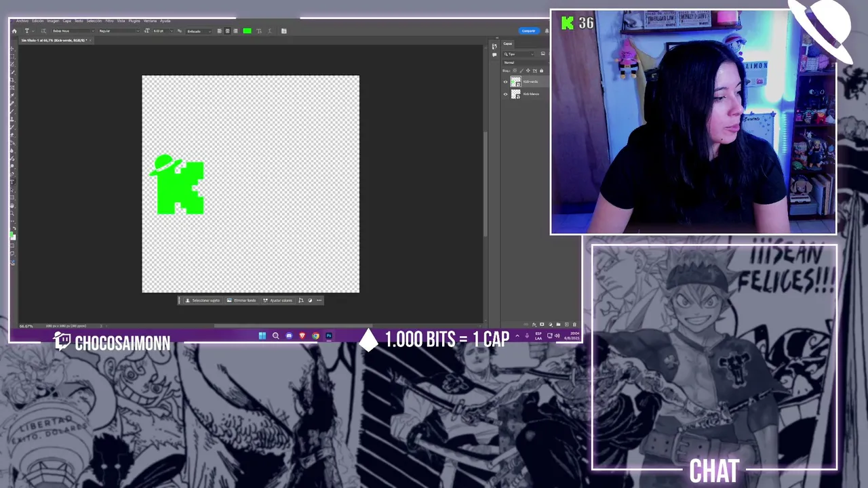868x488 pixels.
Task: Click the Kick-verde layer thumbnail
Action: coord(515,82)
